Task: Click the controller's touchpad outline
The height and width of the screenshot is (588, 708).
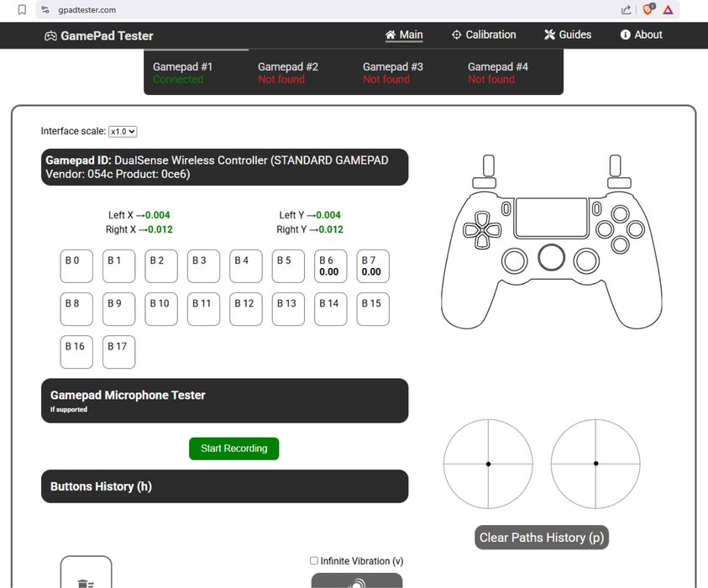Action: coord(551,218)
